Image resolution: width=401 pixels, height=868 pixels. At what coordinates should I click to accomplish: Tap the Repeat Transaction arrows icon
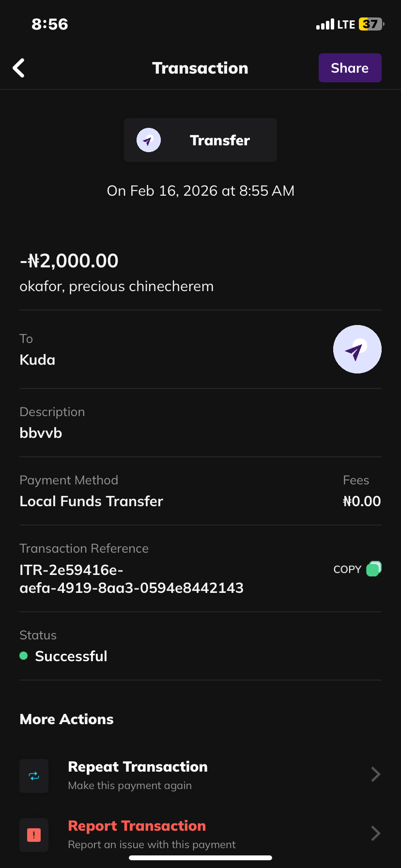[34, 776]
